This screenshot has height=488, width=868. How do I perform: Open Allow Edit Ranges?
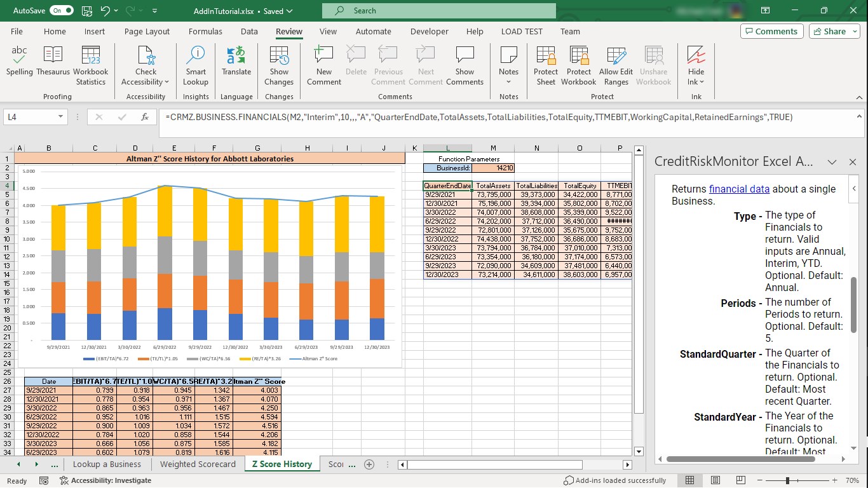616,65
